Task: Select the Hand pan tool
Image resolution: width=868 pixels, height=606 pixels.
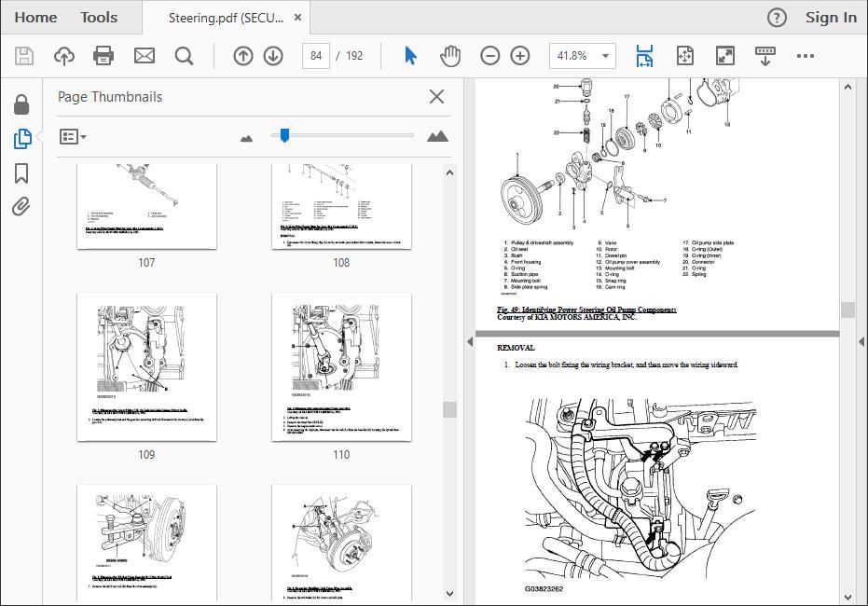Action: pos(450,56)
